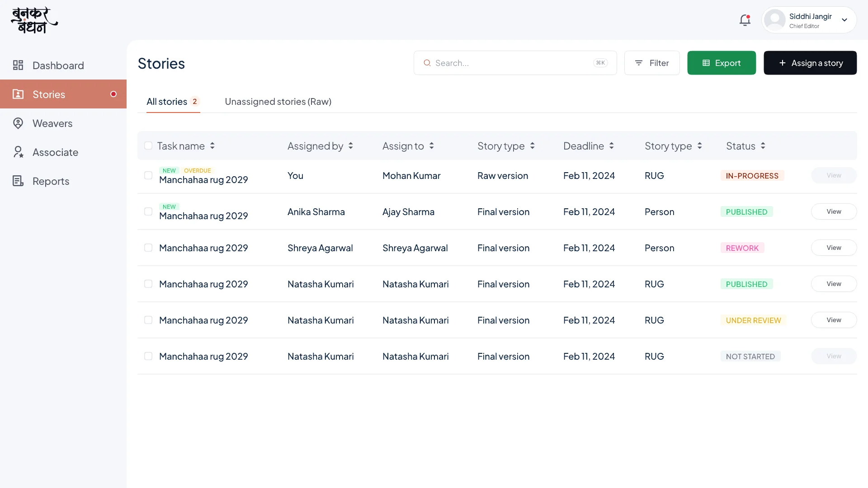868x488 pixels.
Task: Focus the Search stories input field
Action: point(515,63)
